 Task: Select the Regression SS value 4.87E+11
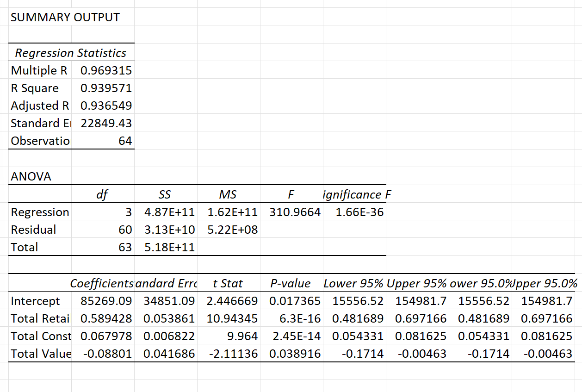click(x=169, y=212)
